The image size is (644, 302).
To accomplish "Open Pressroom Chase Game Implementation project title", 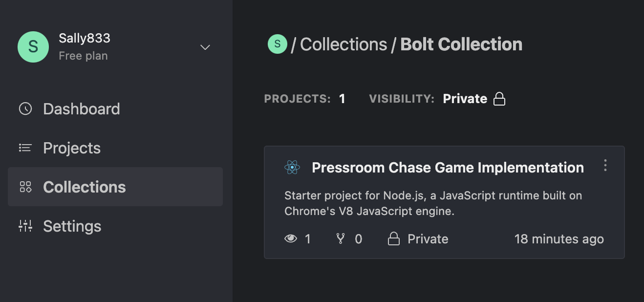I will click(x=448, y=168).
